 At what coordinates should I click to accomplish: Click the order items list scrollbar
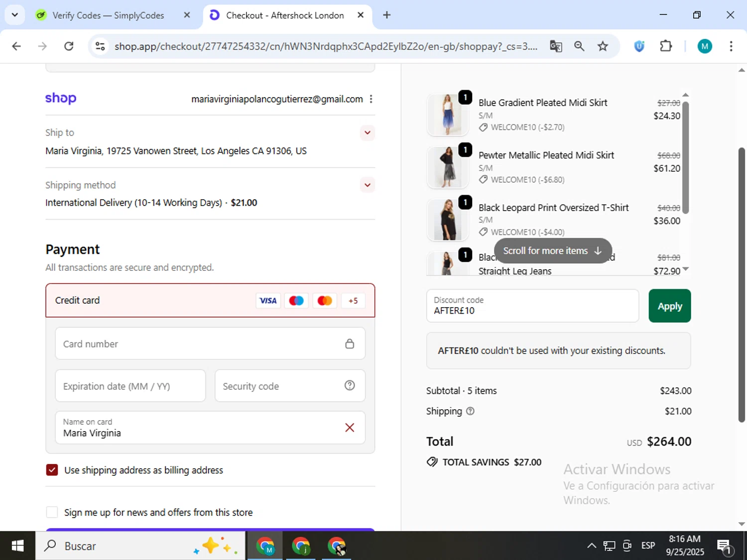[x=685, y=157]
